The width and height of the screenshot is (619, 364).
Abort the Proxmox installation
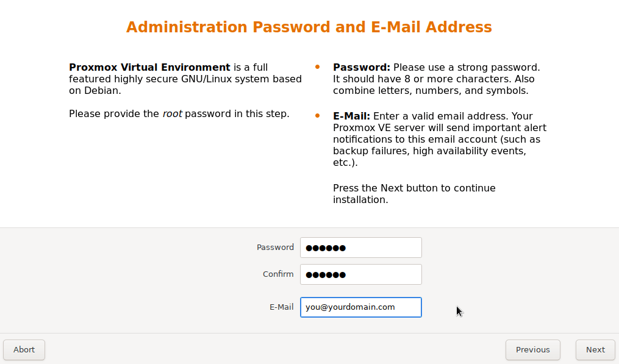click(x=24, y=350)
